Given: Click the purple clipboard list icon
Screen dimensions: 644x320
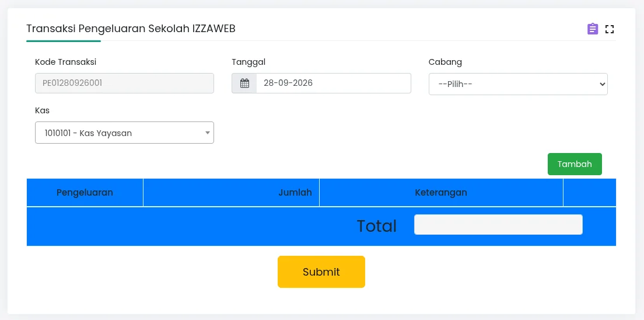Looking at the screenshot, I should [593, 29].
